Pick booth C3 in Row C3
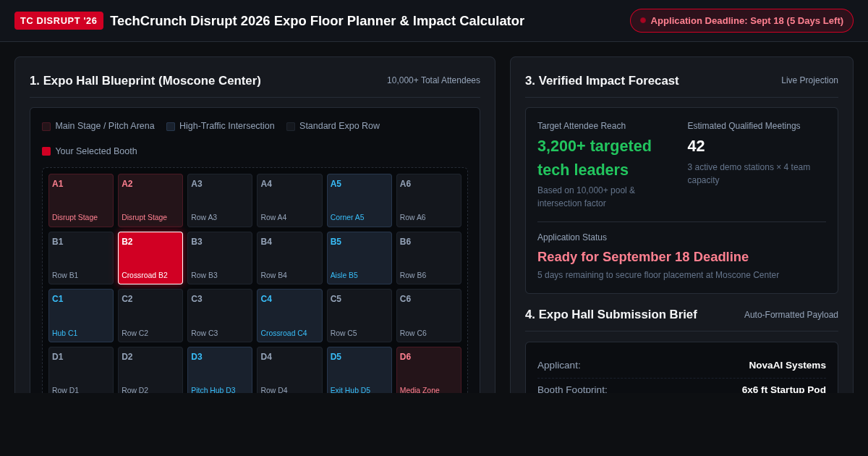The image size is (868, 456). tap(220, 316)
